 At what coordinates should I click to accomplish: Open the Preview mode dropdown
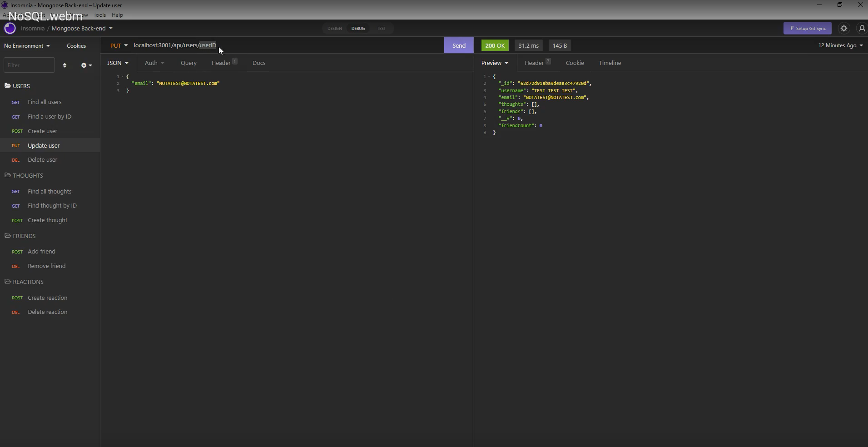click(495, 63)
